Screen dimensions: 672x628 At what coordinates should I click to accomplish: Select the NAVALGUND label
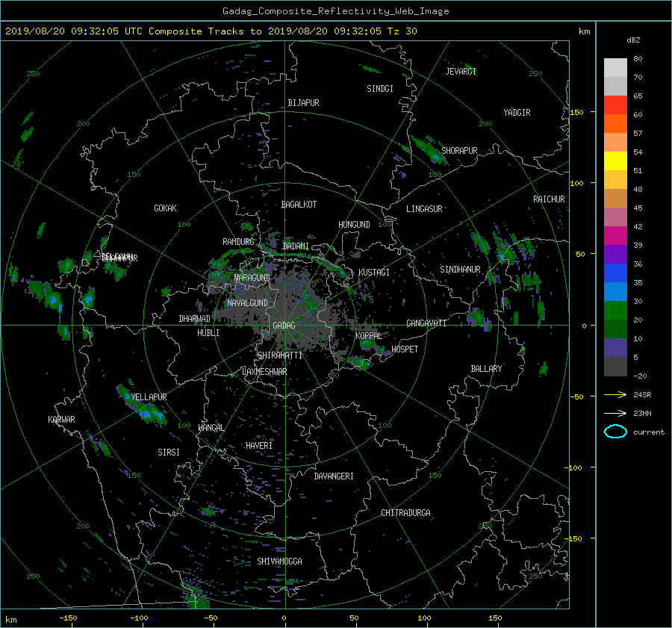click(x=247, y=302)
